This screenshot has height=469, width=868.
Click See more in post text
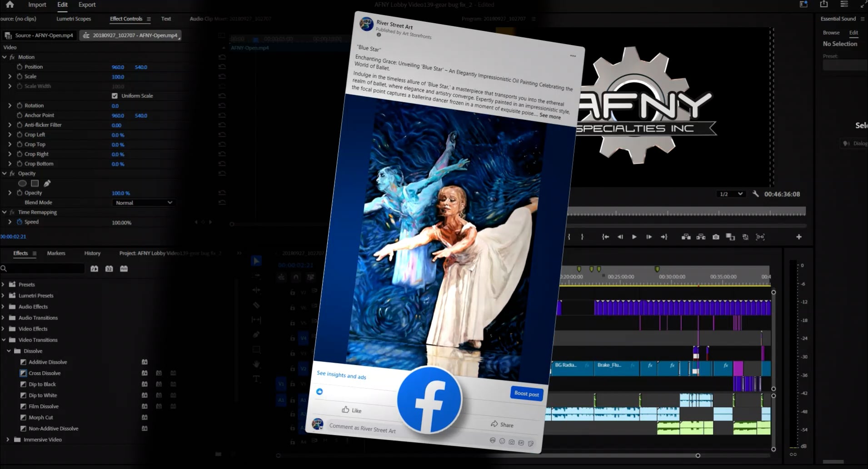coord(550,116)
